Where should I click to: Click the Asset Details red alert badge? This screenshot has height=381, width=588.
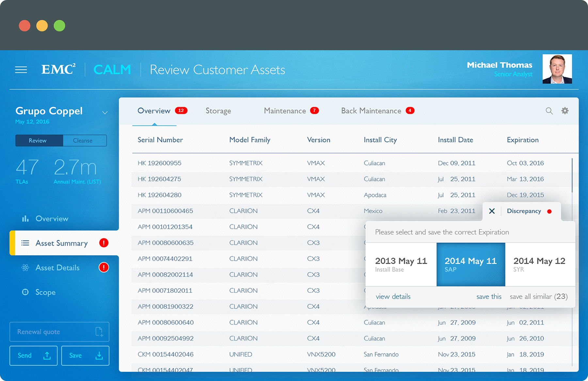pyautogui.click(x=103, y=267)
